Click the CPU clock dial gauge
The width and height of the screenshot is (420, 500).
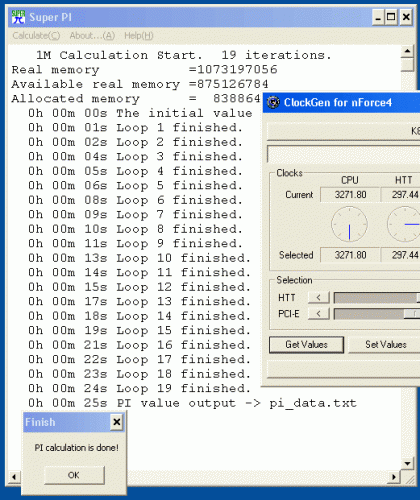tap(349, 224)
